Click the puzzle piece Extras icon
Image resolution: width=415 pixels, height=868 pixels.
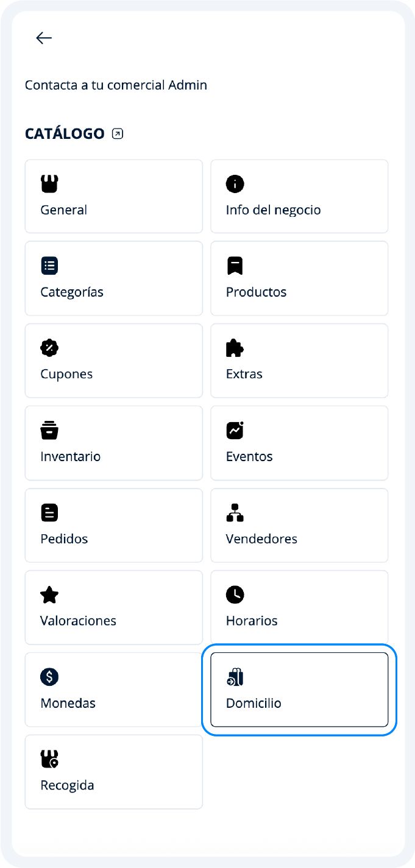(x=235, y=348)
